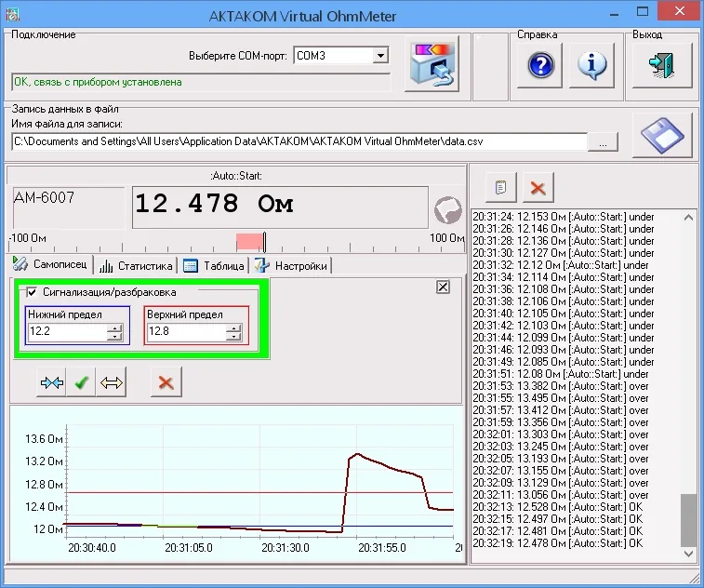Maximize the AKTAKOM window
704x588 pixels.
click(643, 12)
